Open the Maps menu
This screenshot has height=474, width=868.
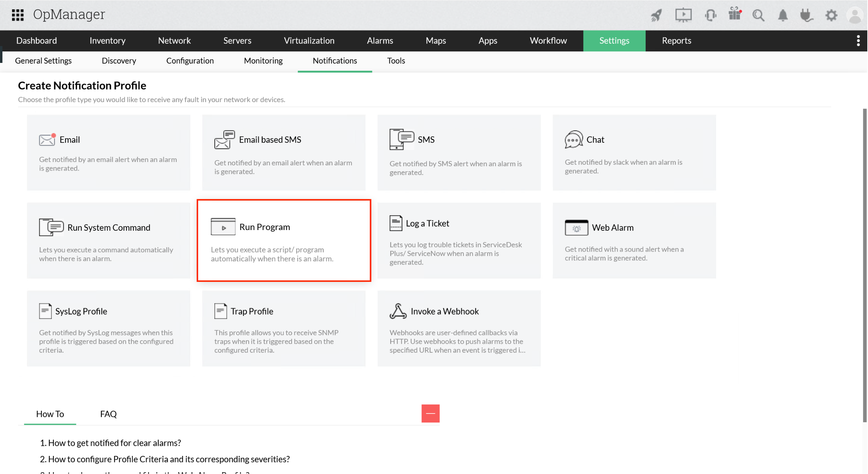click(436, 41)
